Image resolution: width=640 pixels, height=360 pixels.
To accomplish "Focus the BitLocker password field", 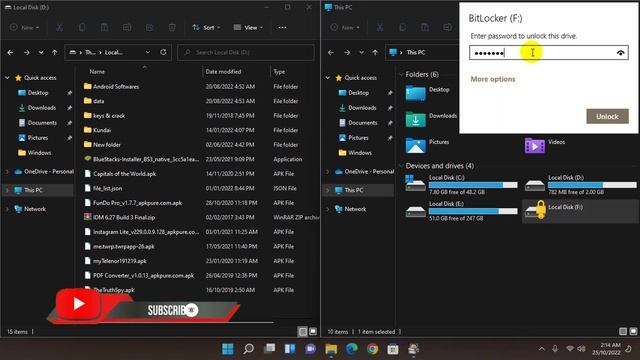I will (549, 53).
